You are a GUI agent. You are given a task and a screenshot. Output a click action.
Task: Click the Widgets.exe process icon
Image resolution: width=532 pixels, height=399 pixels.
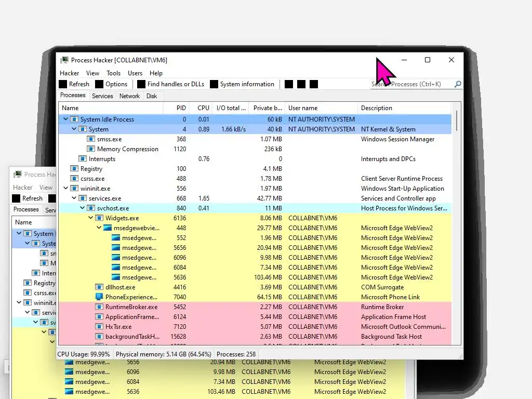(x=99, y=218)
